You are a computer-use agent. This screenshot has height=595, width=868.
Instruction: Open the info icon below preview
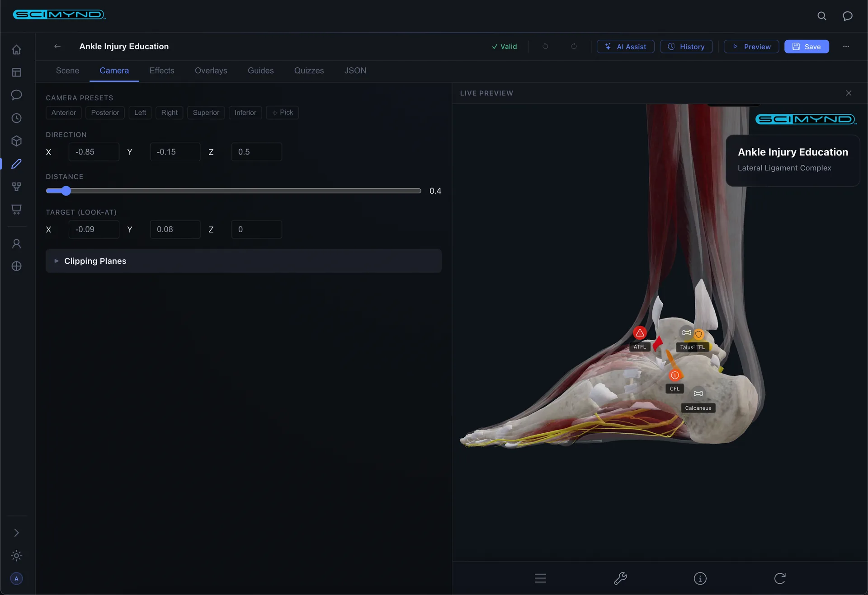[x=700, y=578]
